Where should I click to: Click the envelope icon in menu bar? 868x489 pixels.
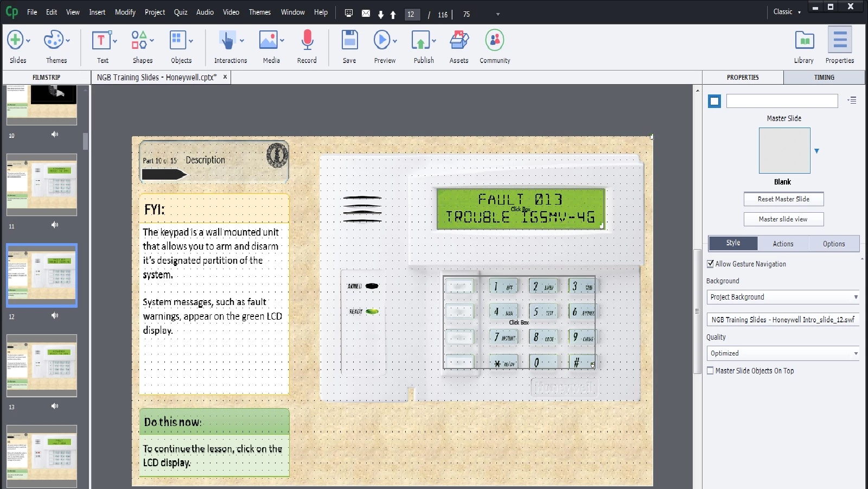[x=366, y=13]
